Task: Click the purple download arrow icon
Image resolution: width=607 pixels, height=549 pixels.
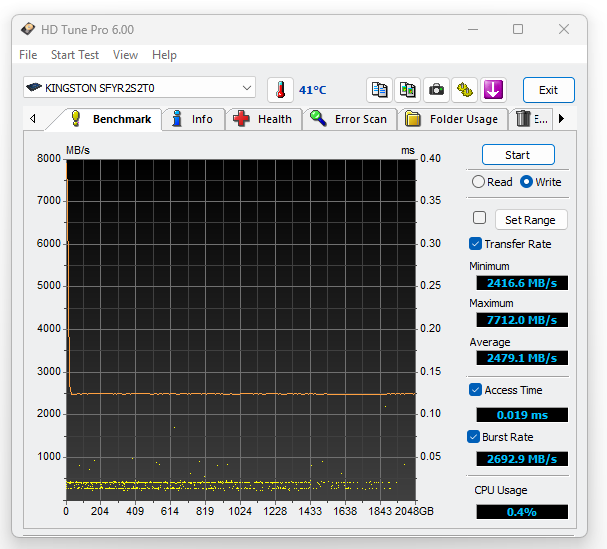Action: [492, 89]
